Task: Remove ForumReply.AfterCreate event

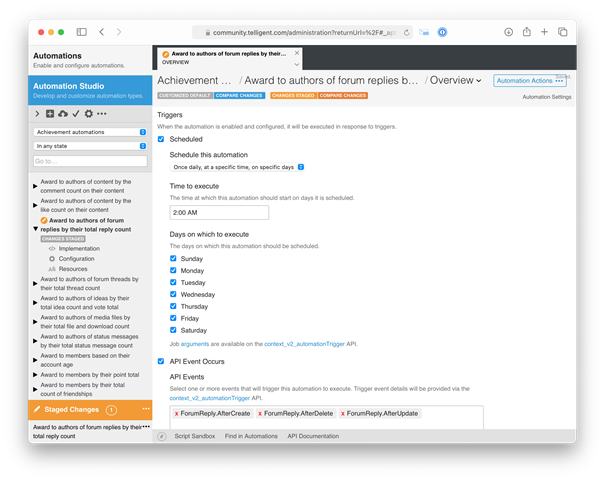Action: [176, 413]
